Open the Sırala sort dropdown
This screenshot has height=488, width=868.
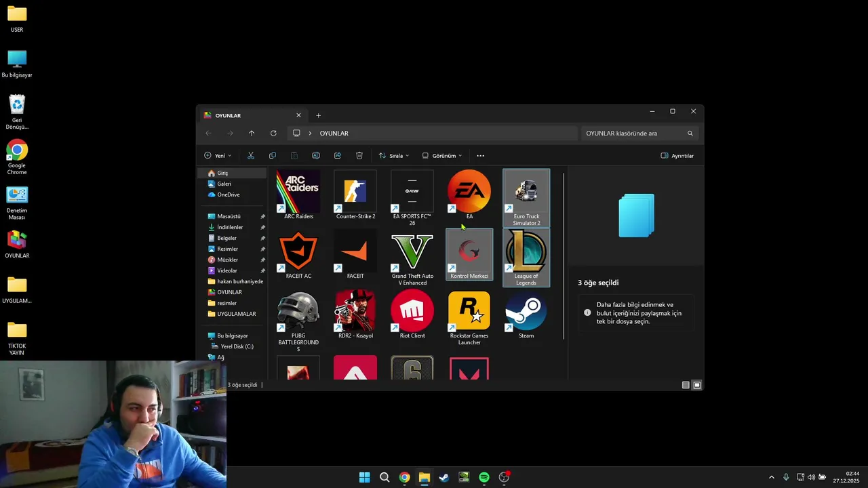coord(394,155)
